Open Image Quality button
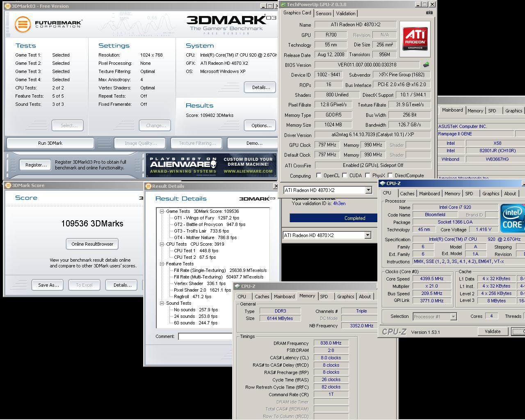Viewport: 525px width, 420px height. click(x=141, y=143)
